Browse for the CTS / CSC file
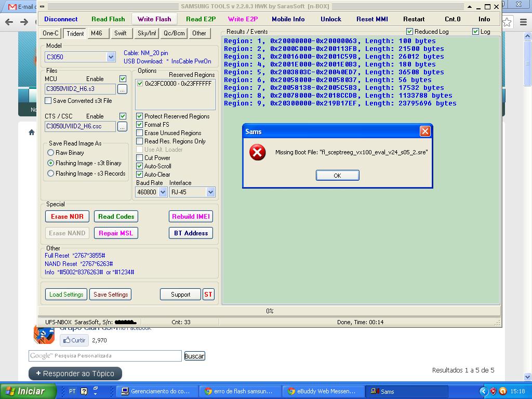Viewport: 532px width, 399px height. click(x=123, y=127)
